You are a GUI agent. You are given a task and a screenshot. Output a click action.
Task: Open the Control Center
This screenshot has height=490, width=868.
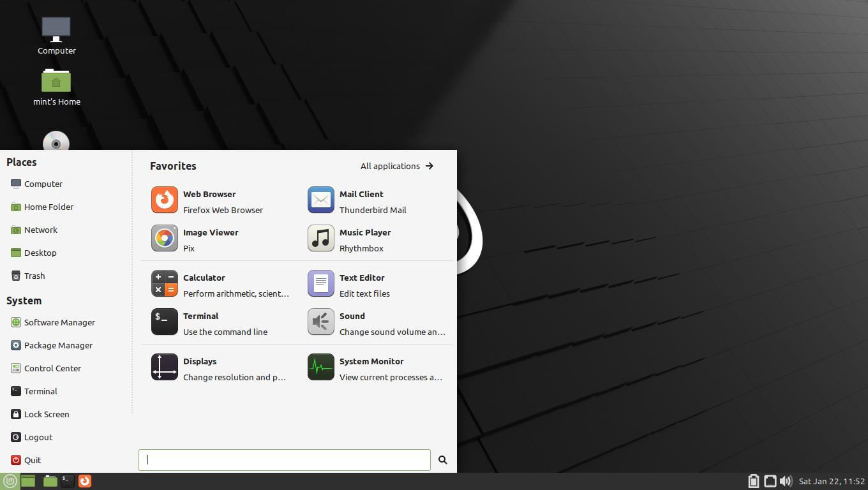tap(54, 368)
